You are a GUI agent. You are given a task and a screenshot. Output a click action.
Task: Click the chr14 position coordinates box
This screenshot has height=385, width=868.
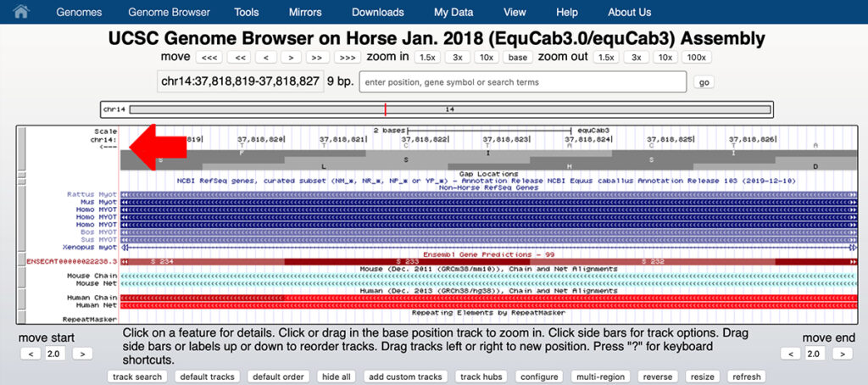click(240, 81)
